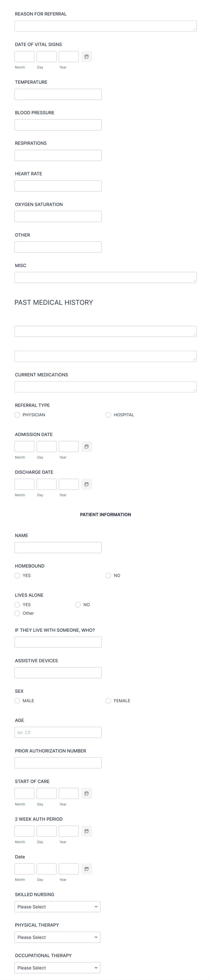Select Other under Lives Alone

click(17, 613)
